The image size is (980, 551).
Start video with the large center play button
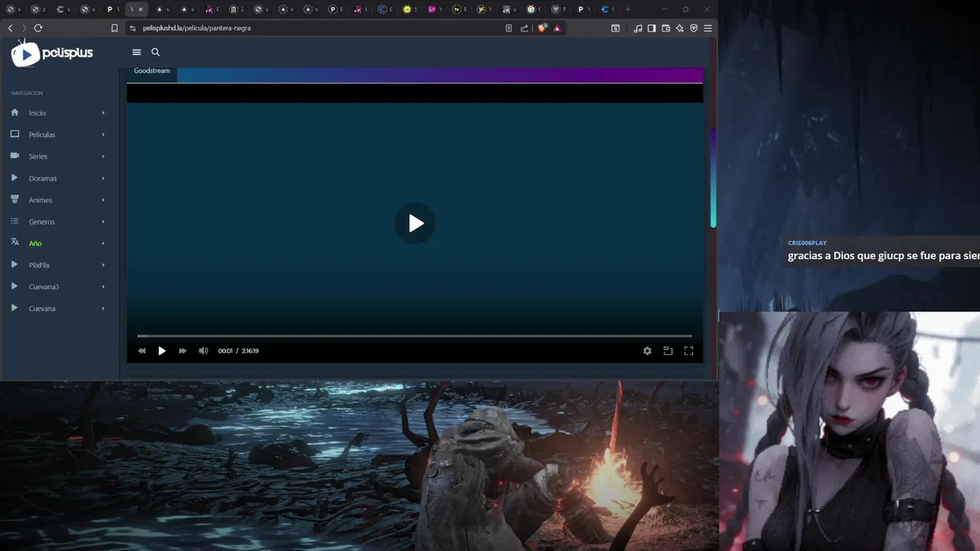[x=415, y=223]
